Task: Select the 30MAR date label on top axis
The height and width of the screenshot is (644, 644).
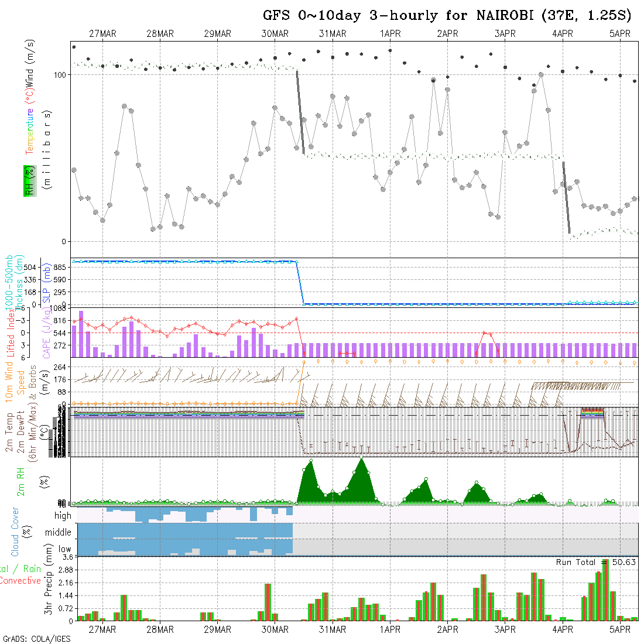Action: coord(275,34)
